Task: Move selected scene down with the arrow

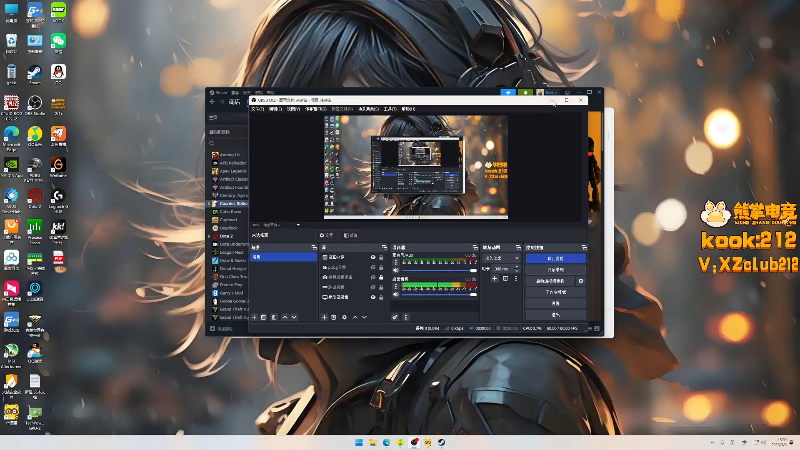Action: 294,317
